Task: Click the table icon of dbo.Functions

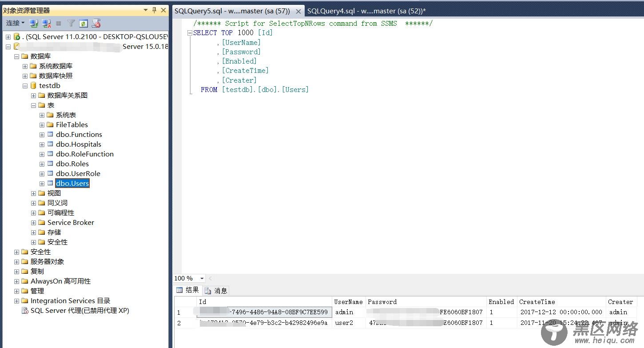Action: coord(50,134)
